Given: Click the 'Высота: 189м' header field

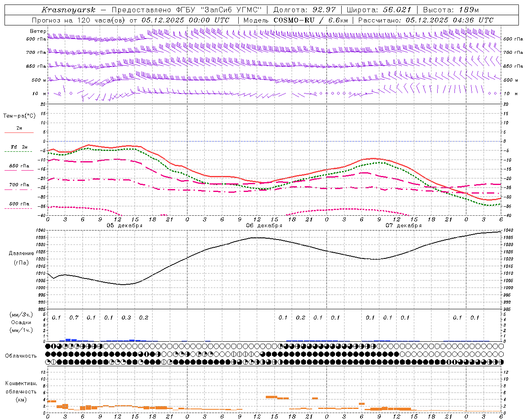Looking at the screenshot, I should pos(451,10).
